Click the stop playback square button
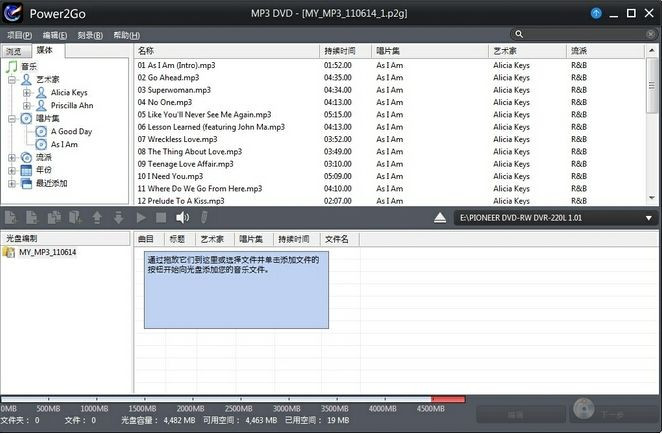This screenshot has width=662, height=434. [161, 217]
